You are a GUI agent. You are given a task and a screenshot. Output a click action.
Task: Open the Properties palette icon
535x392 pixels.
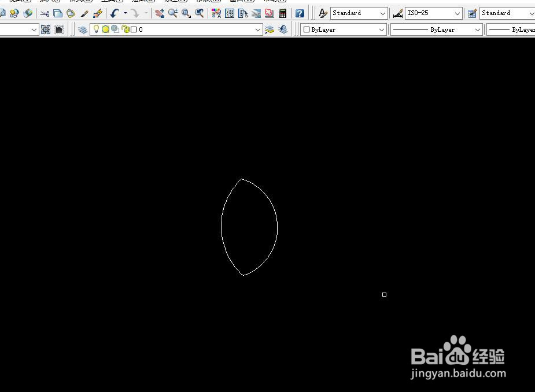(216, 13)
